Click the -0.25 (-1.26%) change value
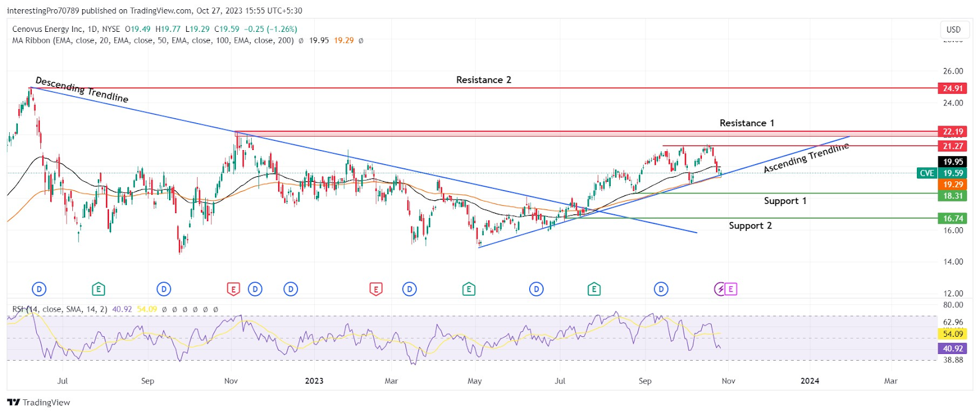 271,29
